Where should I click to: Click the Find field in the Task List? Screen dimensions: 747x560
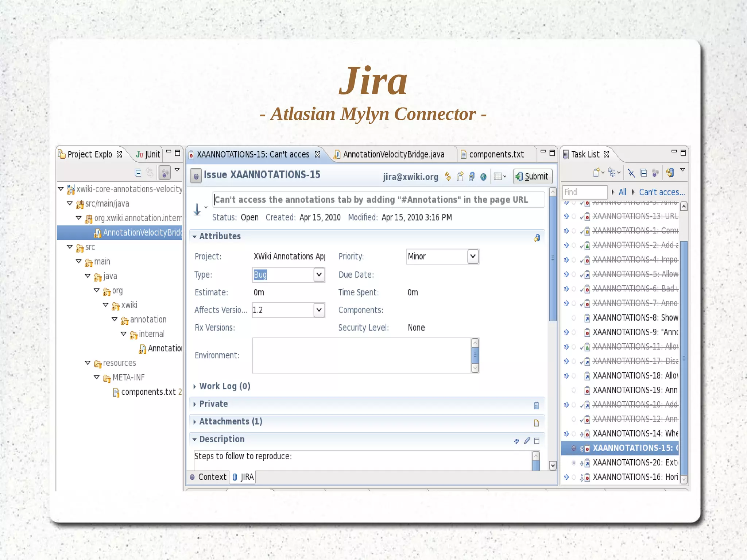point(584,192)
